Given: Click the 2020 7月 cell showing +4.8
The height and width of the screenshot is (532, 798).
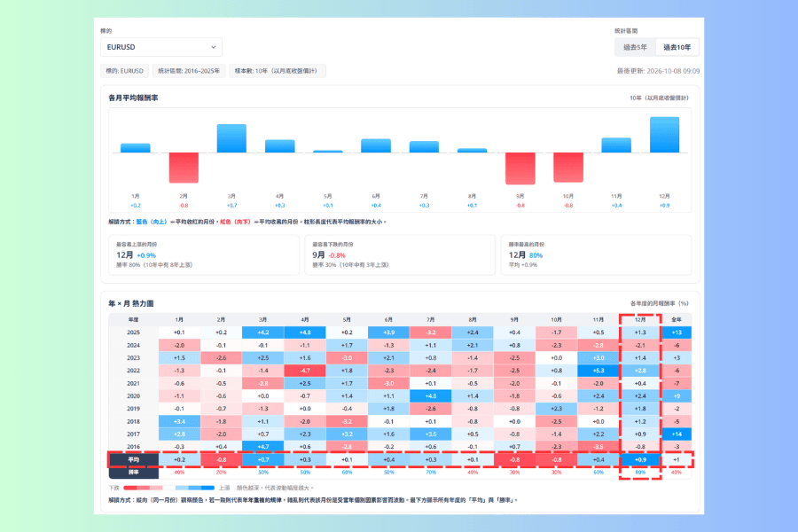Looking at the screenshot, I should click(431, 396).
